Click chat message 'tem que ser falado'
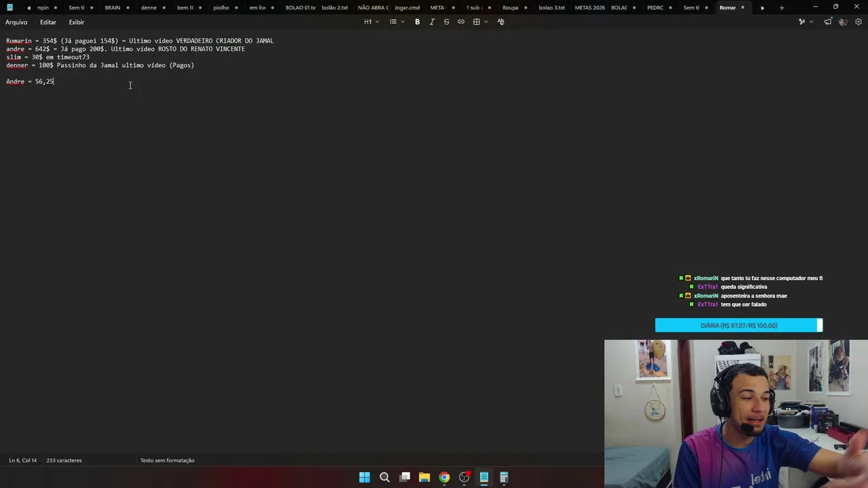Screen dimensions: 868x488 click(x=743, y=304)
